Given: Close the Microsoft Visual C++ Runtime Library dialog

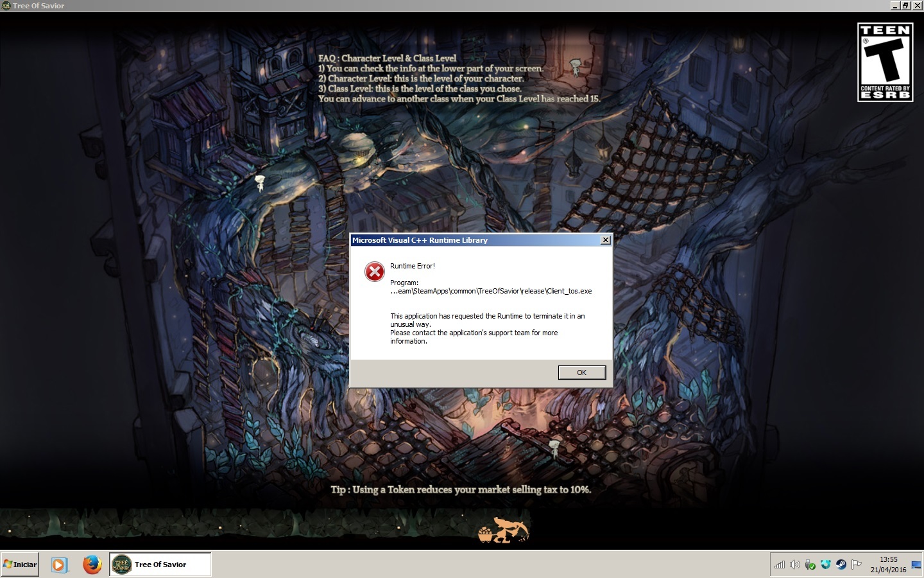Looking at the screenshot, I should [605, 240].
